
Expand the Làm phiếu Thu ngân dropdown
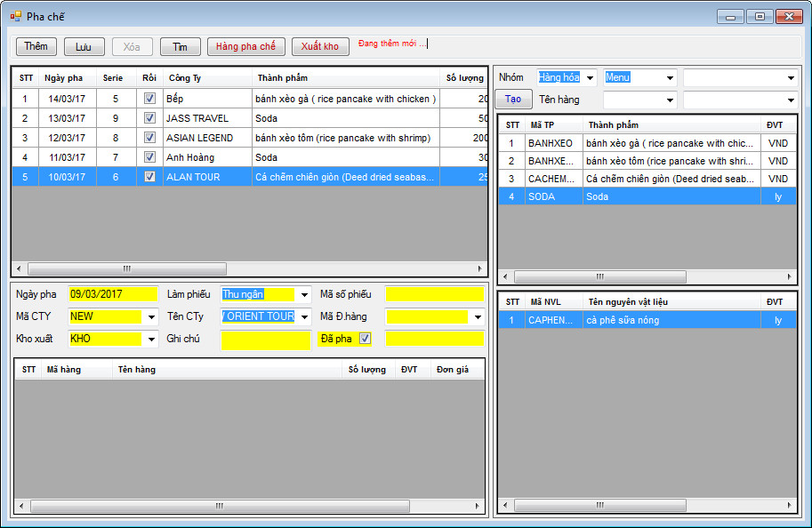click(304, 294)
